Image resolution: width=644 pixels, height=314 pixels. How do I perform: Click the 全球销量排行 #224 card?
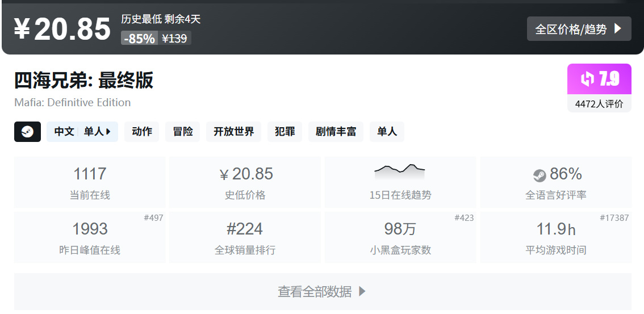pos(245,237)
